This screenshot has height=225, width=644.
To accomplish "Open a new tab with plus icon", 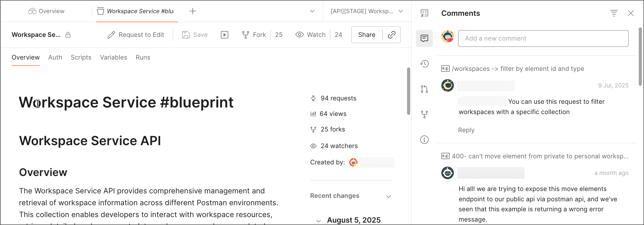I will click(193, 11).
